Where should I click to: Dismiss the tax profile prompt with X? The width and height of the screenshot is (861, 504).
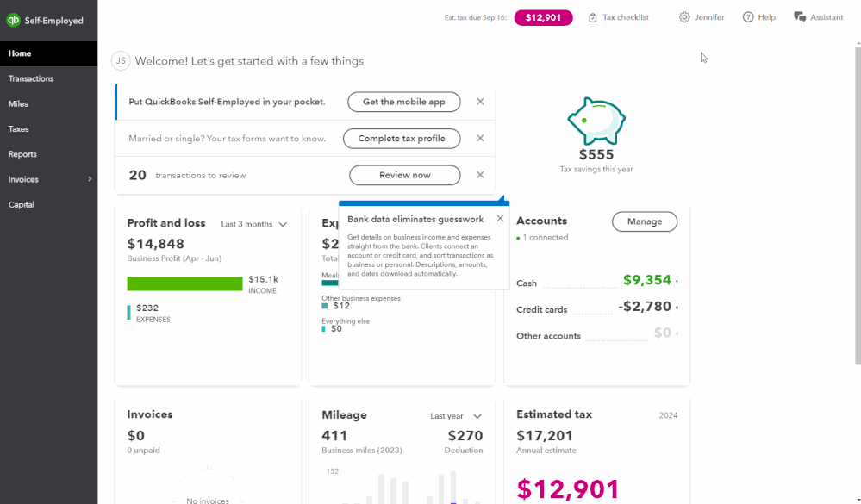coord(480,139)
